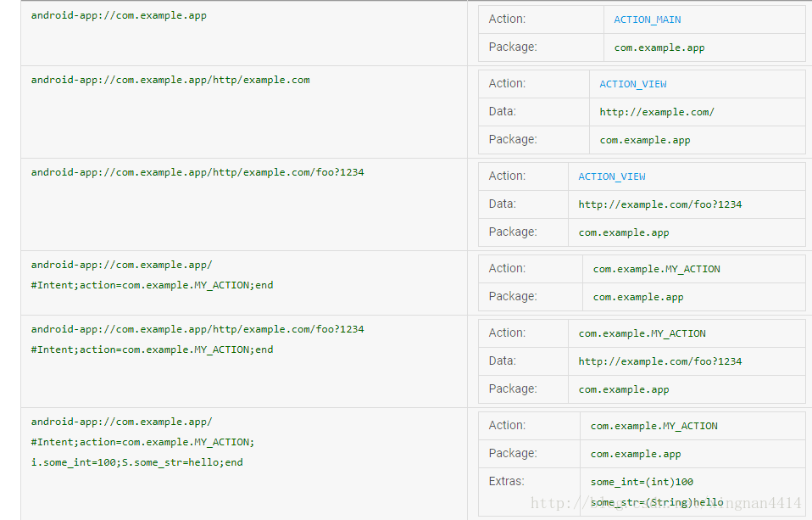Select the some_int=(int)100 extras value
The height and width of the screenshot is (520, 812).
tap(642, 482)
